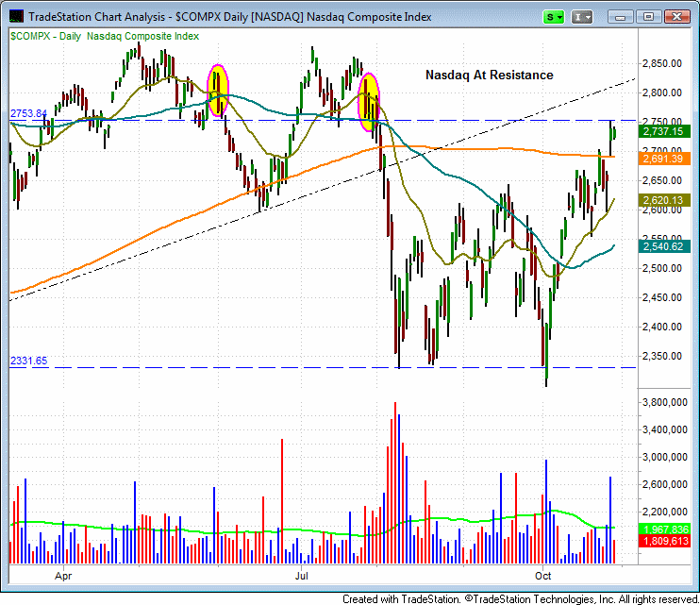
Task: Select the second yellow ellipse near late July
Action: pyautogui.click(x=368, y=102)
